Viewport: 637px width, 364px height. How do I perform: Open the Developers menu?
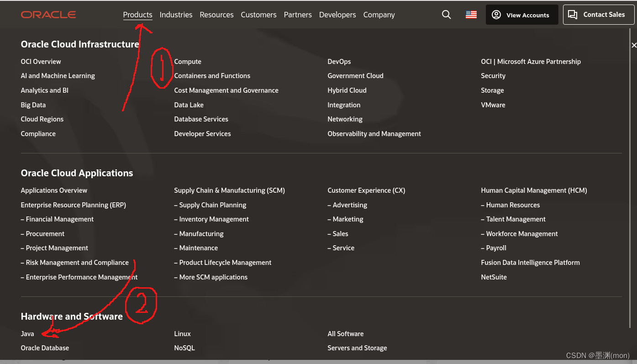coord(337,15)
